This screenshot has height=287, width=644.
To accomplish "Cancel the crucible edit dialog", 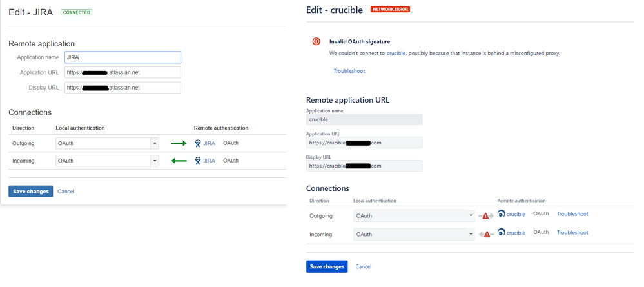I will [364, 266].
